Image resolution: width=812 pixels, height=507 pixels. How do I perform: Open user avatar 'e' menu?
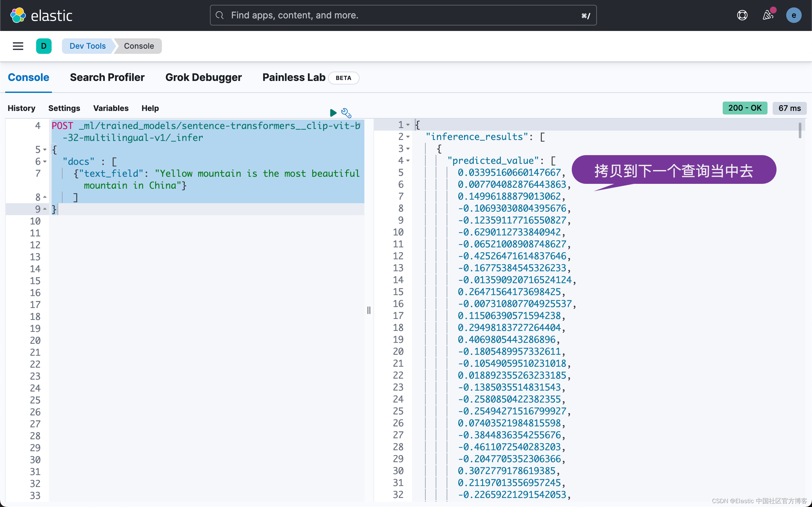coord(793,15)
